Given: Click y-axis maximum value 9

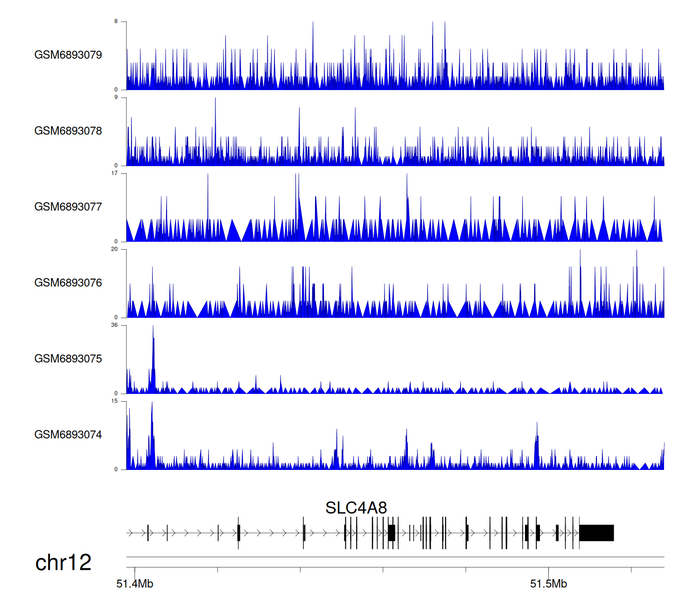Looking at the screenshot, I should coord(116,97).
